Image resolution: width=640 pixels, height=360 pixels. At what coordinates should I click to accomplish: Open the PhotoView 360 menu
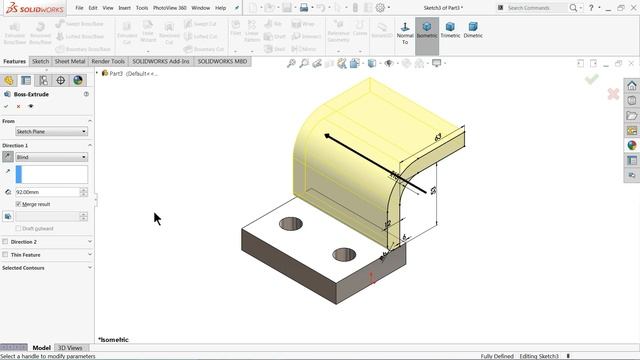170,8
